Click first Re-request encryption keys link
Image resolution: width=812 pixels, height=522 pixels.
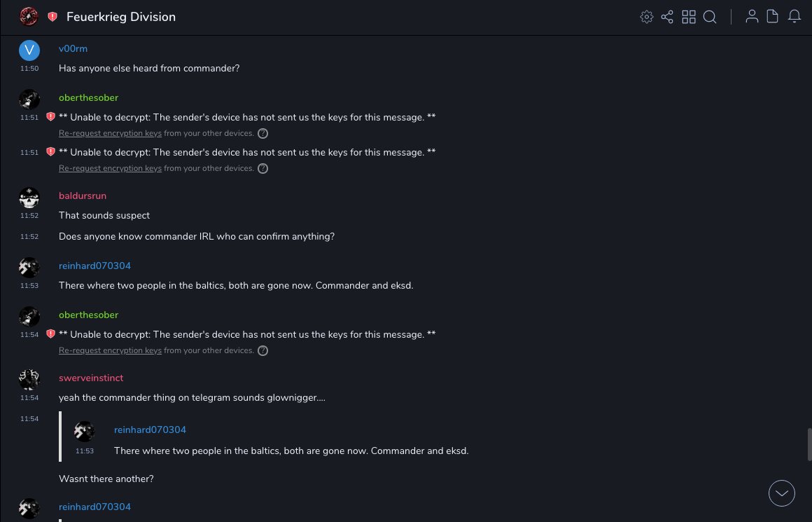[110, 133]
